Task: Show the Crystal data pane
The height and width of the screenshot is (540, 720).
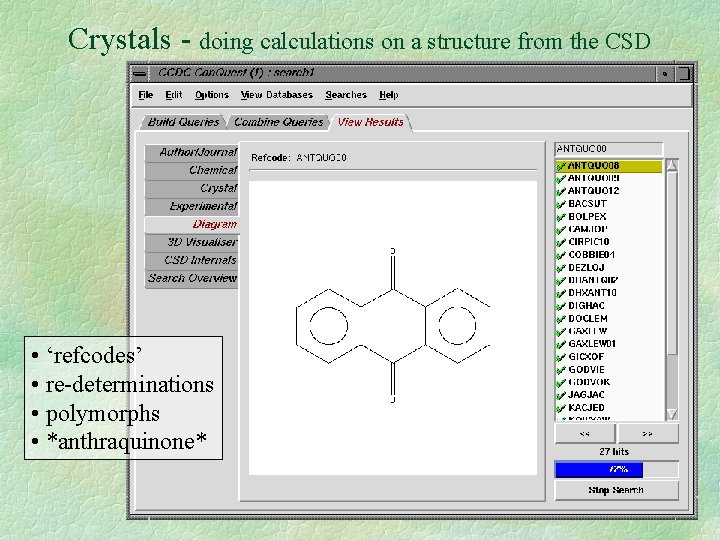Action: [x=192, y=188]
